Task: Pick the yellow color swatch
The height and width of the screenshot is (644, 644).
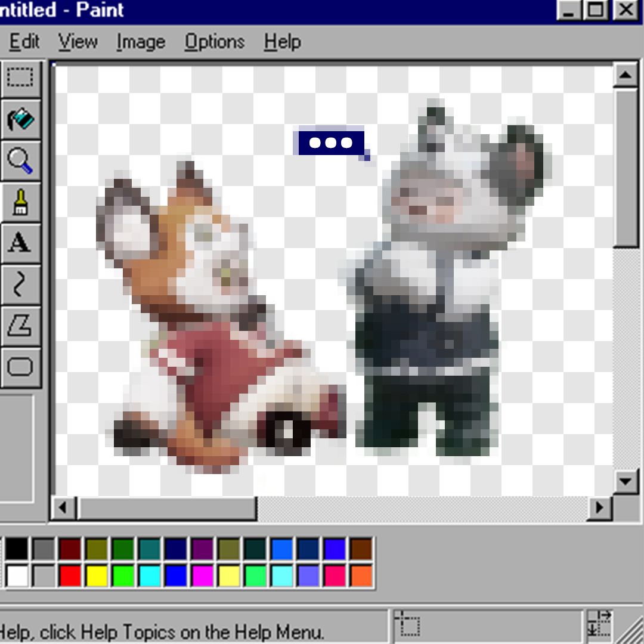Action: (x=97, y=575)
